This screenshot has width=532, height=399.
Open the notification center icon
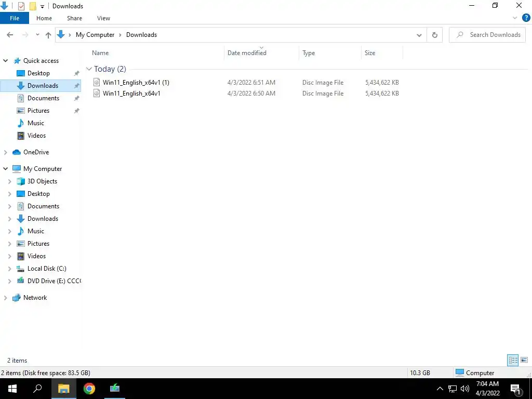click(515, 389)
